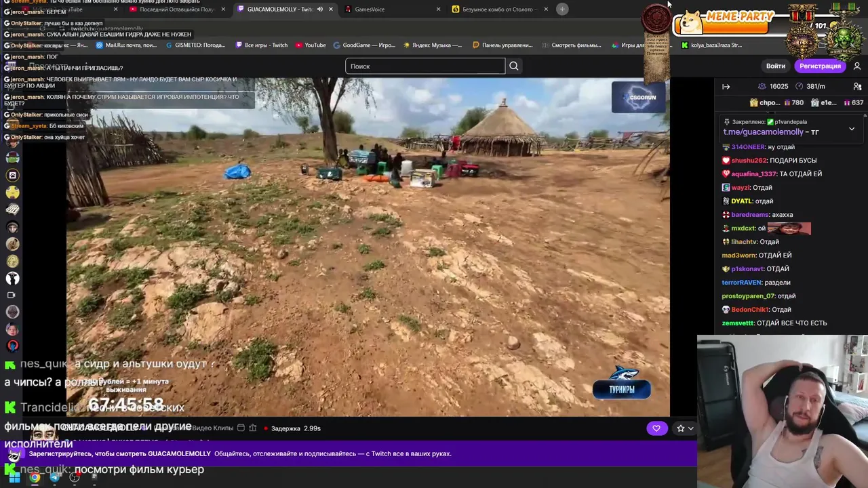
Task: Open the Панель управления bookmark
Action: (x=502, y=45)
